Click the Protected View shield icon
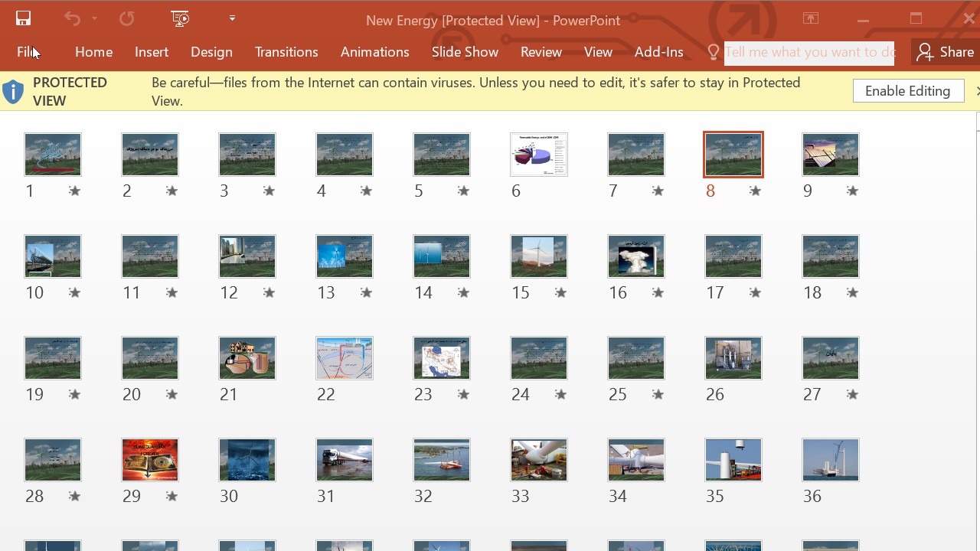 13,92
